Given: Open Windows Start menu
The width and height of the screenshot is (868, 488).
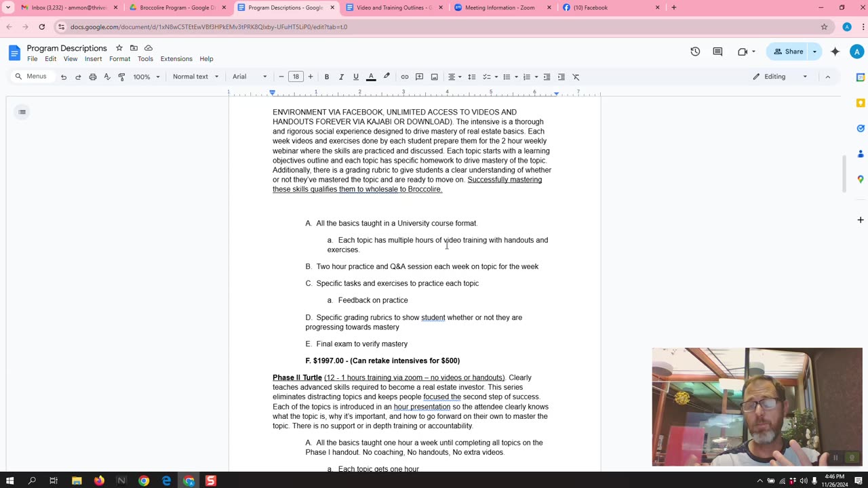Looking at the screenshot, I should tap(9, 481).
